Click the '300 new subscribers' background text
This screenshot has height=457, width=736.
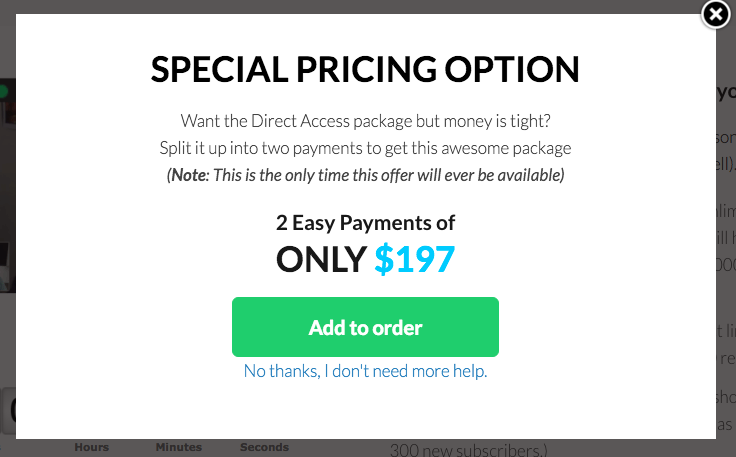click(468, 449)
